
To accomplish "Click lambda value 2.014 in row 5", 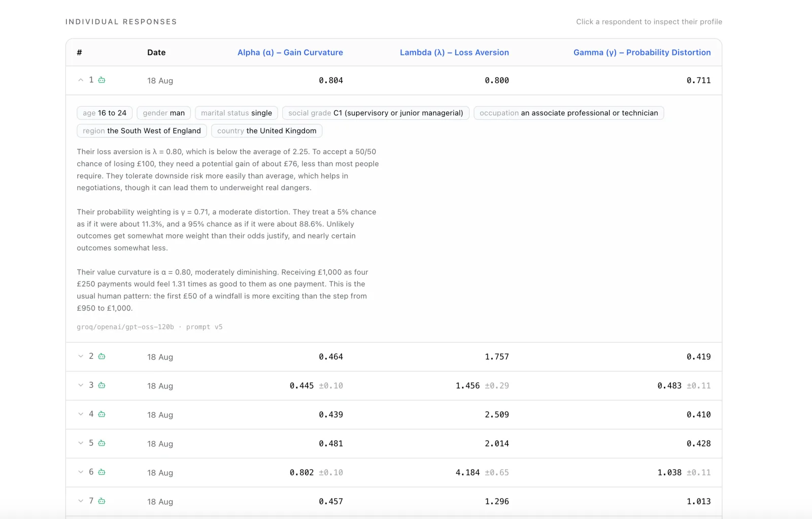I will coord(497,443).
